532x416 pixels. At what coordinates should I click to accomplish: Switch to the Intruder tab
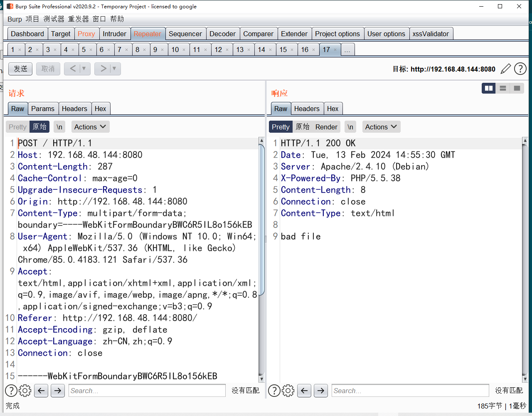pos(114,34)
